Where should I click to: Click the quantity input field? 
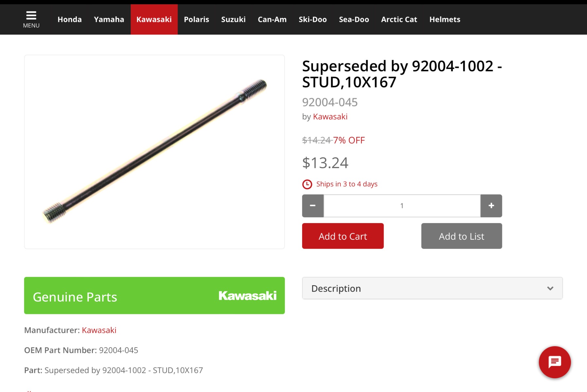[x=402, y=206]
